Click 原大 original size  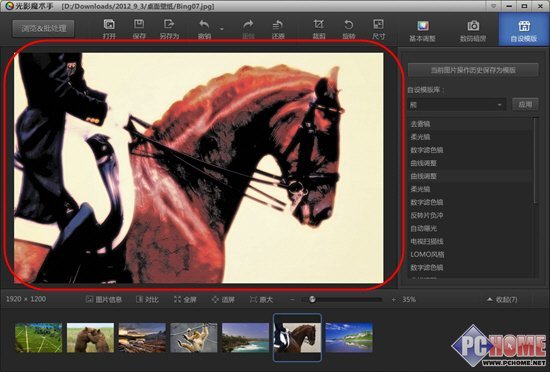pyautogui.click(x=261, y=299)
